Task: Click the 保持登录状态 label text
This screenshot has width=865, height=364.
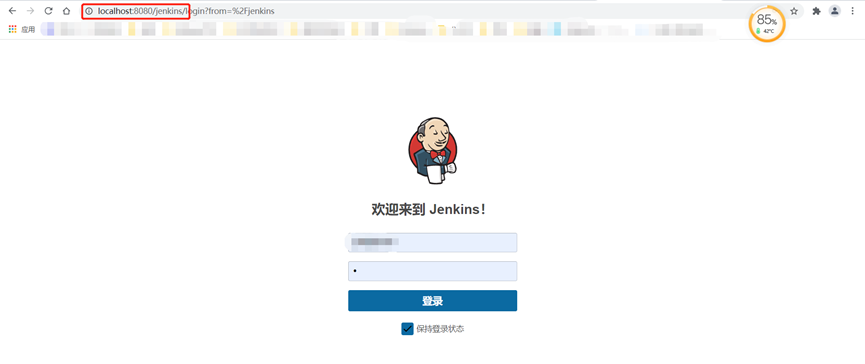Action: click(x=440, y=329)
